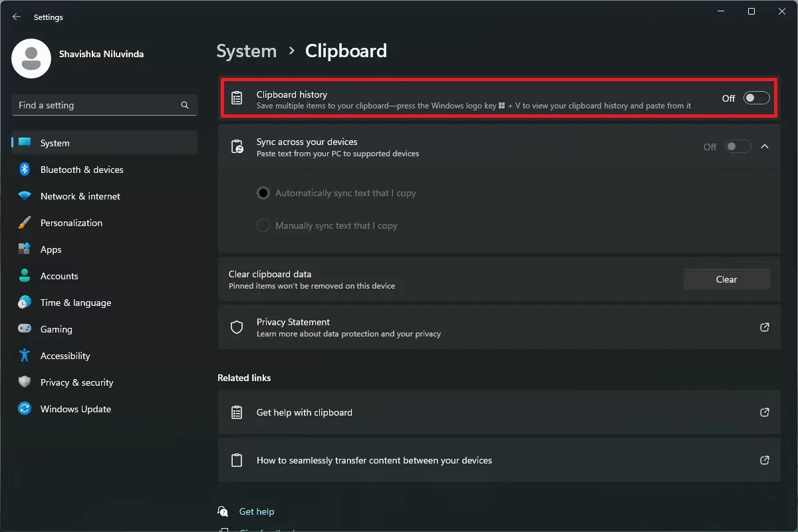Click the Clipboard page title
Image resolution: width=798 pixels, height=532 pixels.
click(x=346, y=51)
